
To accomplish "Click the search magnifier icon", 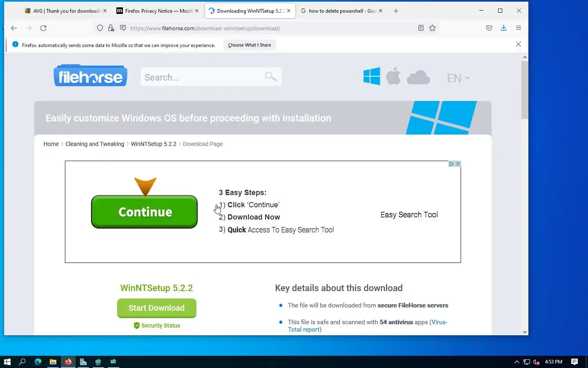I will (x=271, y=76).
